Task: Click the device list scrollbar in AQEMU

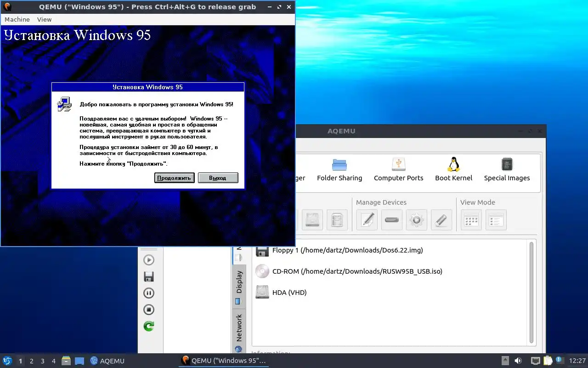Action: 532,293
